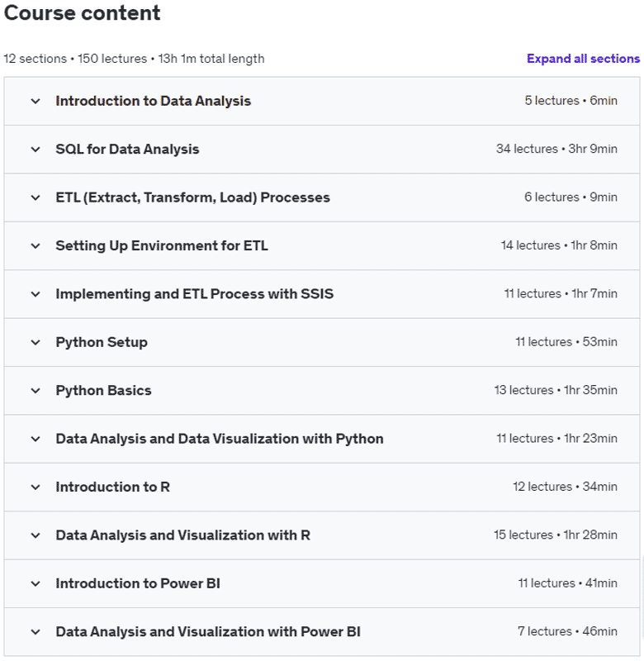Expand chevron next to Python Basics
The image size is (644, 661).
click(36, 391)
